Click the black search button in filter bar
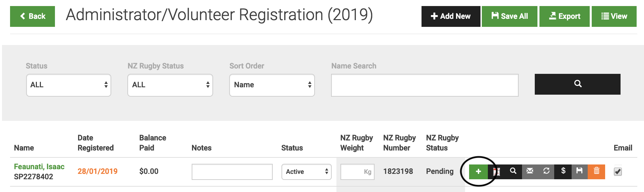 (577, 84)
